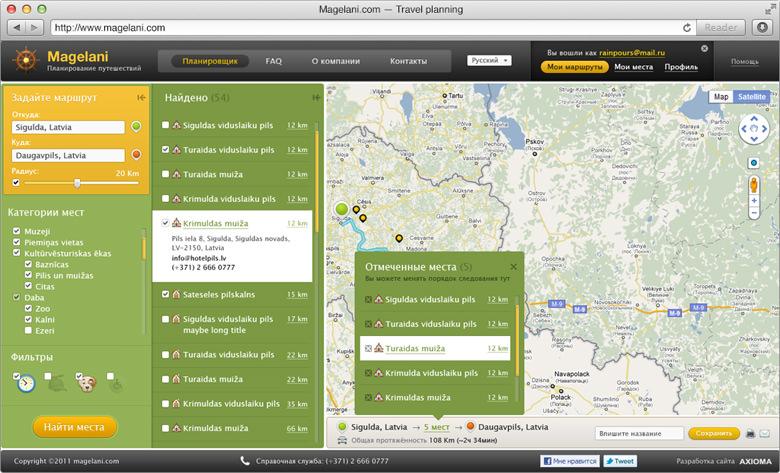
Task: Click the Сохранить save button
Action: (x=714, y=434)
